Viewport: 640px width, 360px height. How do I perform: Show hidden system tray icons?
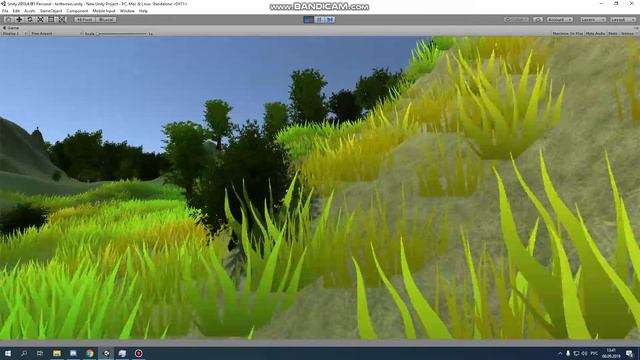click(x=560, y=353)
